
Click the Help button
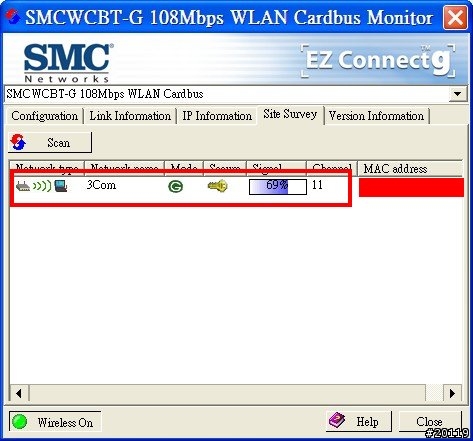(x=358, y=421)
